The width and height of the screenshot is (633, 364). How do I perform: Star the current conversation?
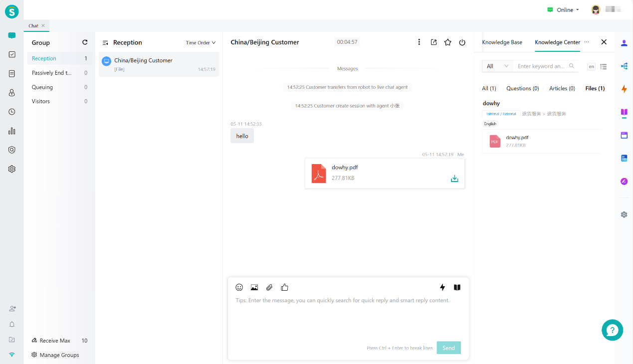(448, 42)
